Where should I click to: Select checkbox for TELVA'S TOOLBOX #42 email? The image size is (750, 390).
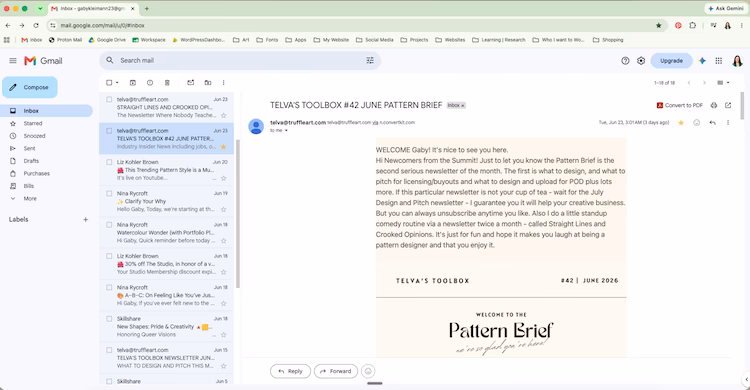[x=109, y=131]
